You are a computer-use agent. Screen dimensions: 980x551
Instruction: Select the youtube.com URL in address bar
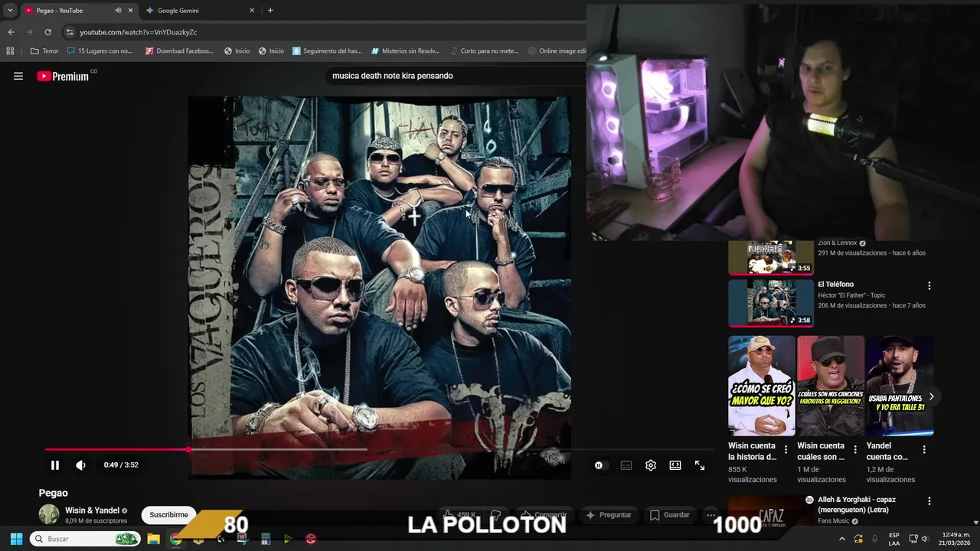click(x=139, y=32)
